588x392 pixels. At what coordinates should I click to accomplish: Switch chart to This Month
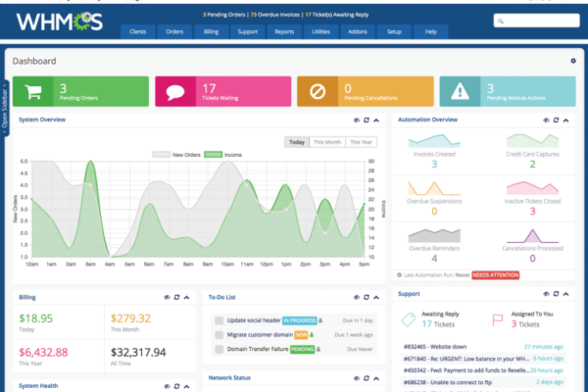pyautogui.click(x=325, y=142)
